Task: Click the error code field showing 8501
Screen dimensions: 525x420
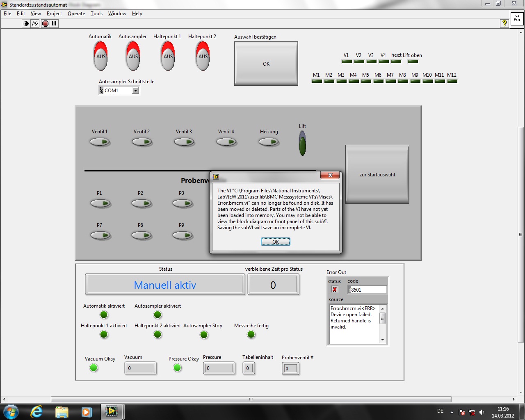Action: 367,290
